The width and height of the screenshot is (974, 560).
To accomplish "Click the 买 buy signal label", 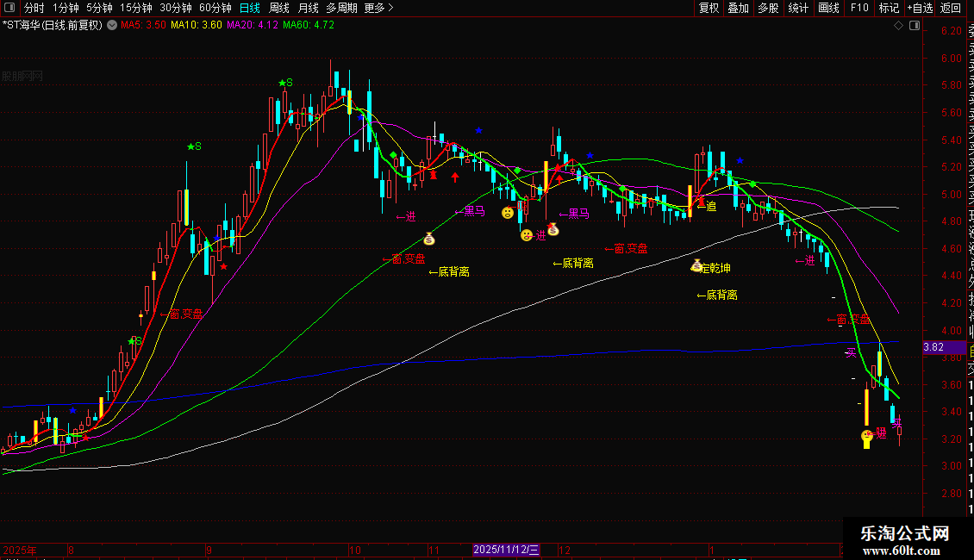I will click(x=851, y=352).
